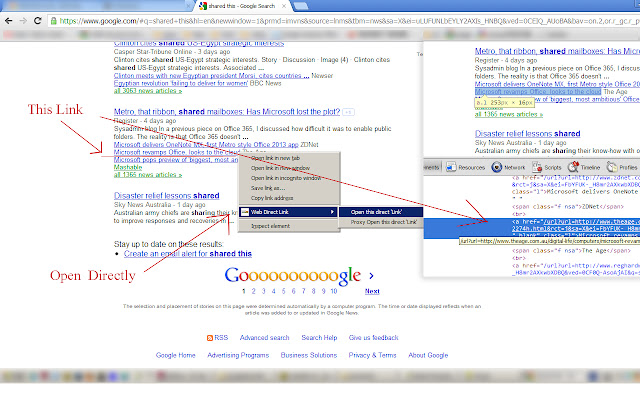Click the 'BBC News' source label
Viewport: 640px width, 400px height.
pyautogui.click(x=265, y=83)
